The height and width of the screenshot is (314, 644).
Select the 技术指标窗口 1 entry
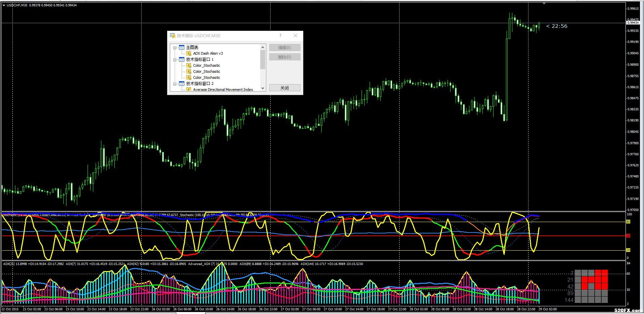(200, 60)
